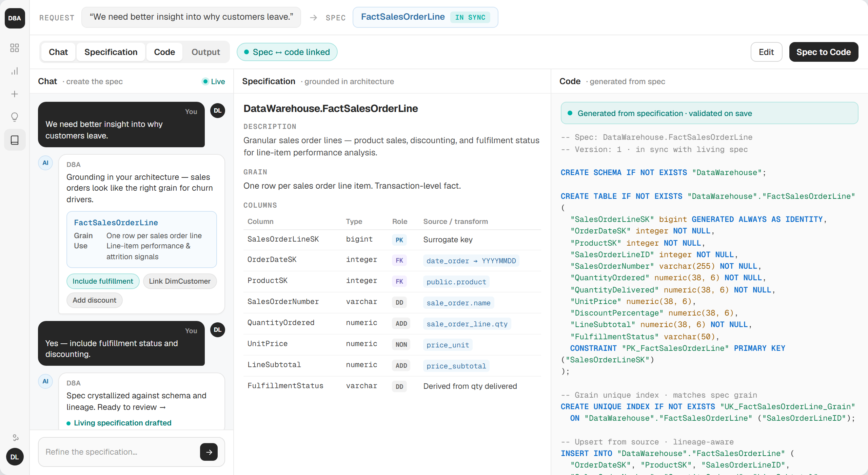Select the ProductSK column cell
The image size is (868, 475).
pyautogui.click(x=268, y=281)
